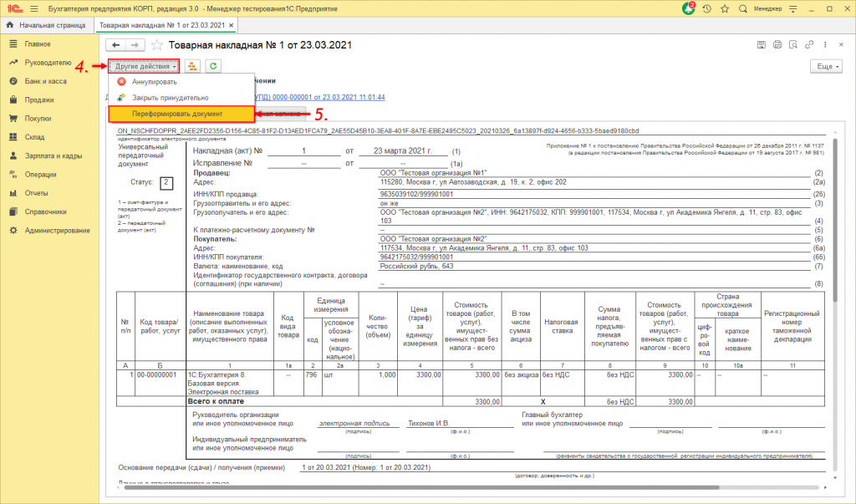856x504 pixels.
Task: Open the notifications bell with badge
Action: point(690,8)
